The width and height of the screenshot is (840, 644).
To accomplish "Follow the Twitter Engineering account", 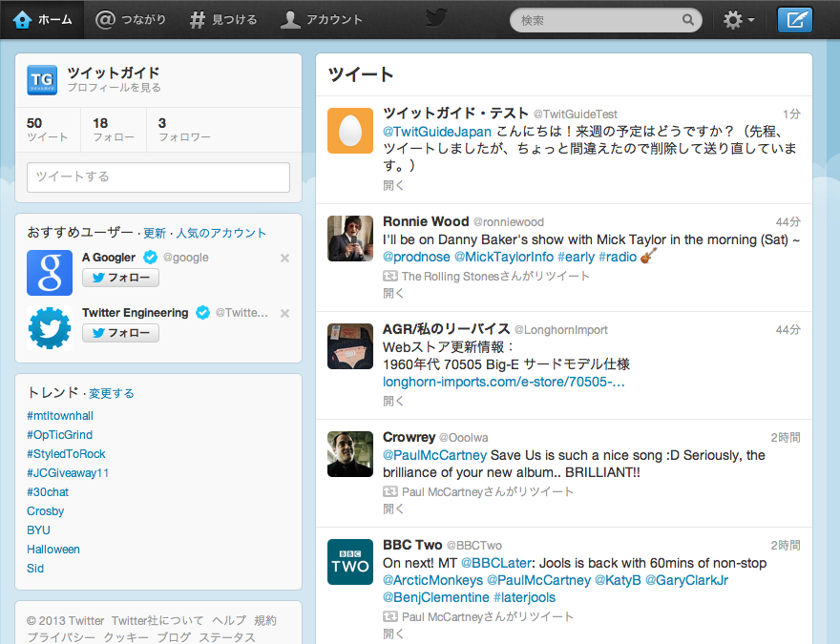I will pyautogui.click(x=120, y=333).
